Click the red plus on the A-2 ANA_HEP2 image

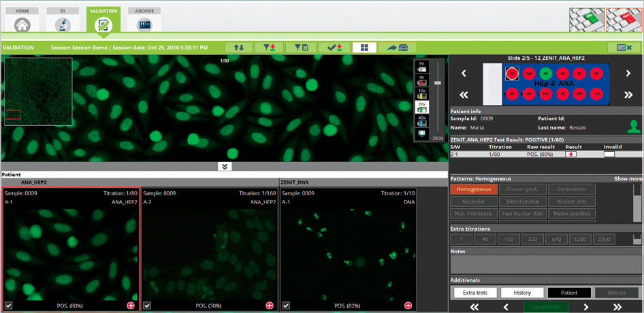270,306
